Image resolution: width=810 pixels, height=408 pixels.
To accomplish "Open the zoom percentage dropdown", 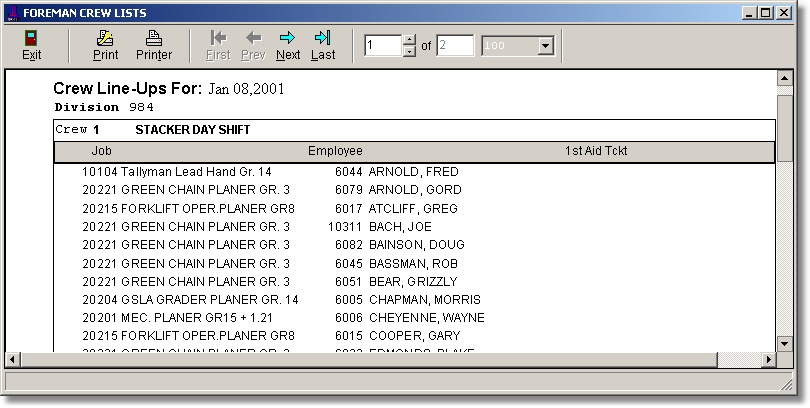I will pyautogui.click(x=545, y=46).
